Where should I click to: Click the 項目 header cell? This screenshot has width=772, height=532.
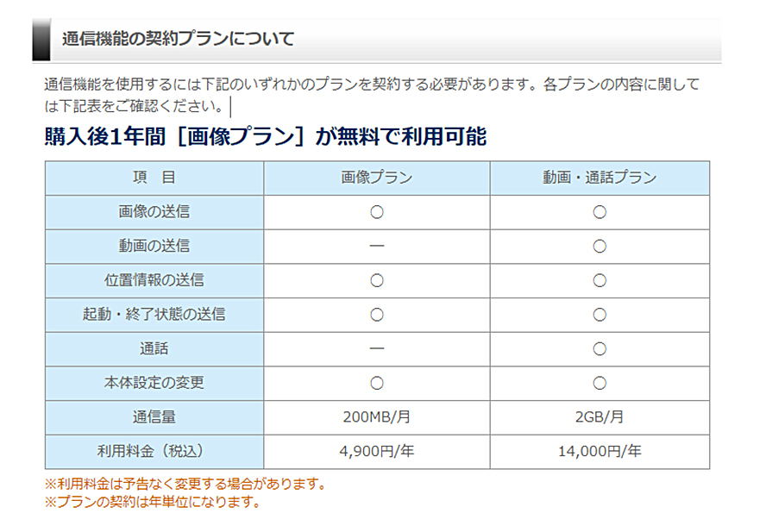point(154,178)
